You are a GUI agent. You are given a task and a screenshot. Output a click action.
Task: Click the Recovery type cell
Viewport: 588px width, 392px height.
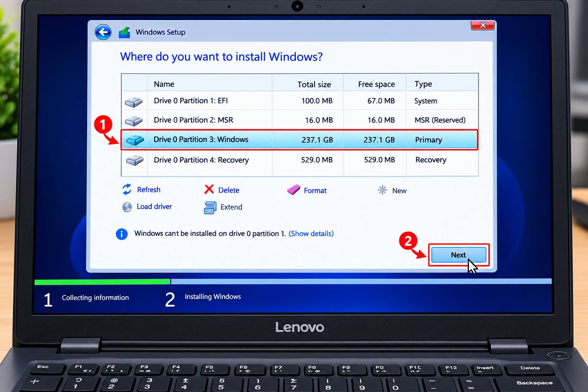[431, 160]
